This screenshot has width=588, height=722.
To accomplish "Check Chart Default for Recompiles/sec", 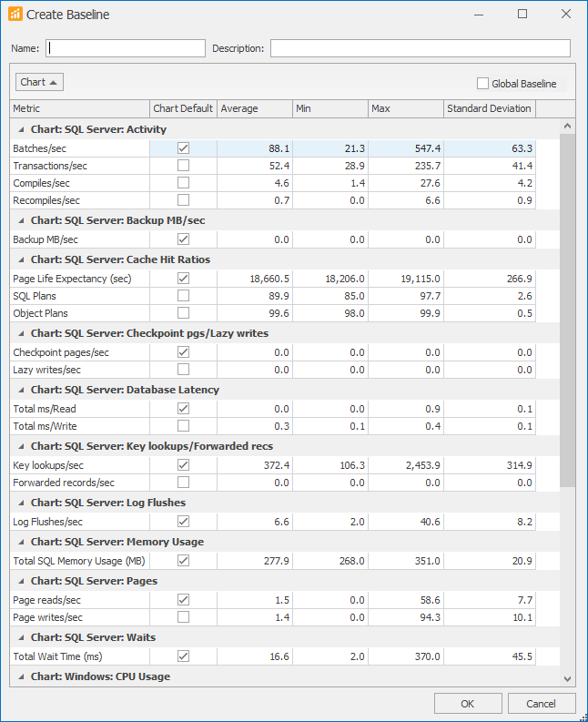I will click(x=183, y=199).
